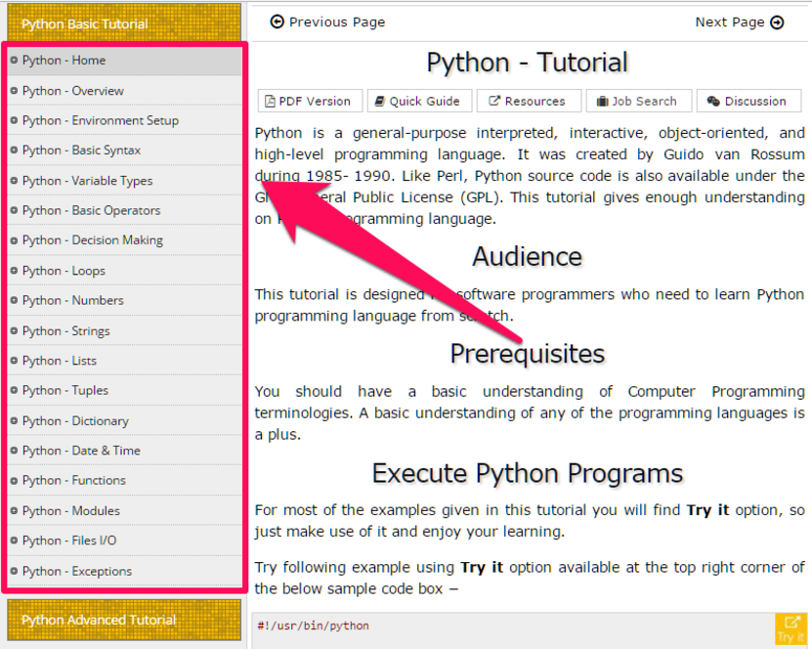Viewport: 812px width, 649px height.
Task: Open Python - Strings chapter
Action: tap(125, 331)
